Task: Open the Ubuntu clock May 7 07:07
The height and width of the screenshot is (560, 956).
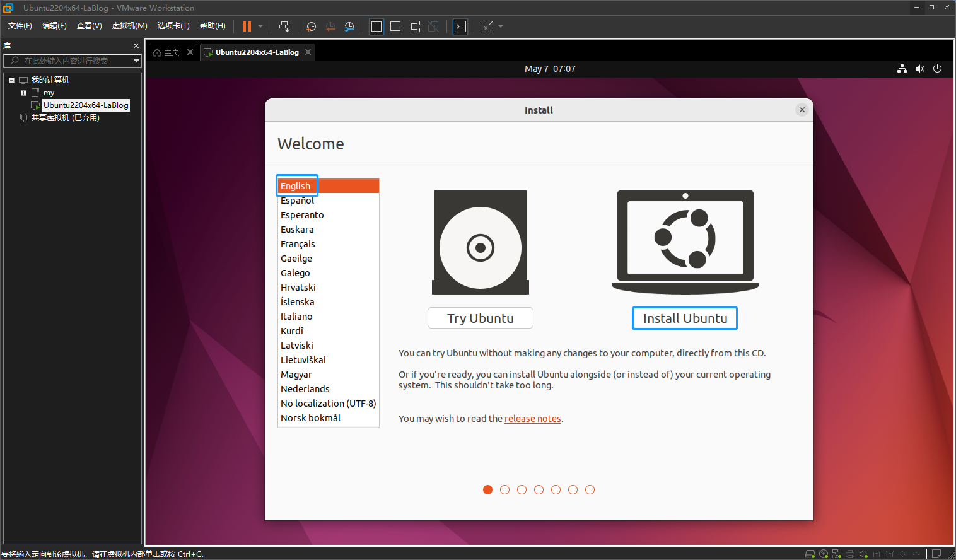Action: (x=550, y=69)
